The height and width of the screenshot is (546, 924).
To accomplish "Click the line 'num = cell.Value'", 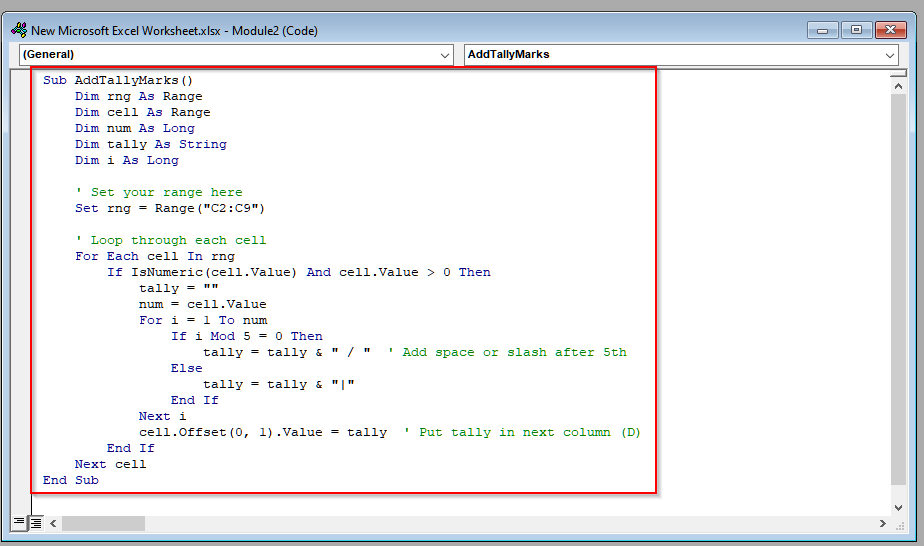I will point(203,304).
